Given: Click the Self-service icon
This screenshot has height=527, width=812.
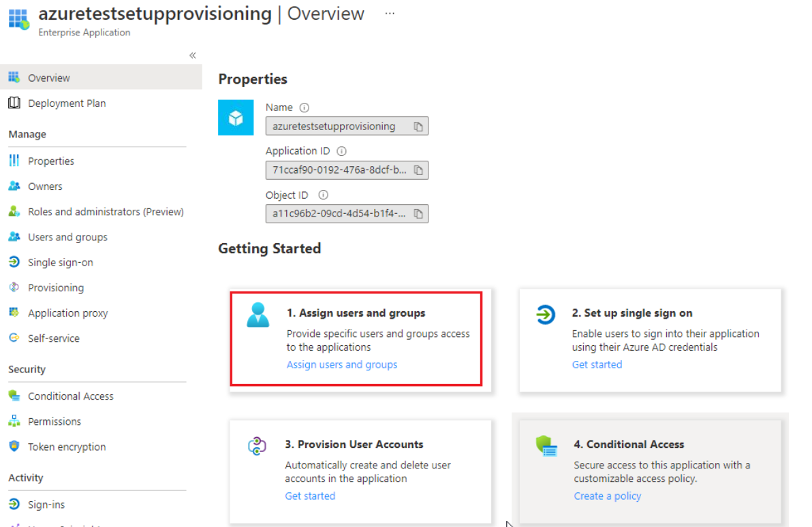Looking at the screenshot, I should click(x=14, y=338).
